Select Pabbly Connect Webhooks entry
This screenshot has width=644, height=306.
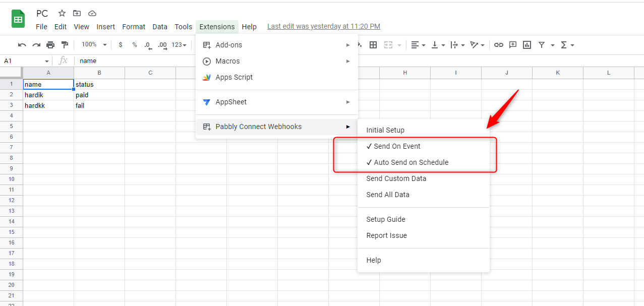point(277,127)
